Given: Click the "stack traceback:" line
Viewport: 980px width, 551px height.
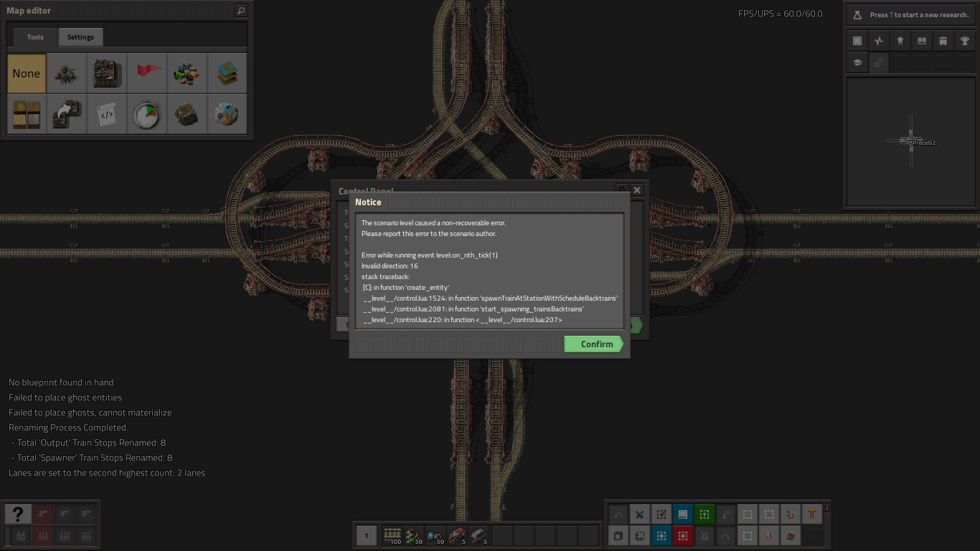Looking at the screenshot, I should click(385, 277).
